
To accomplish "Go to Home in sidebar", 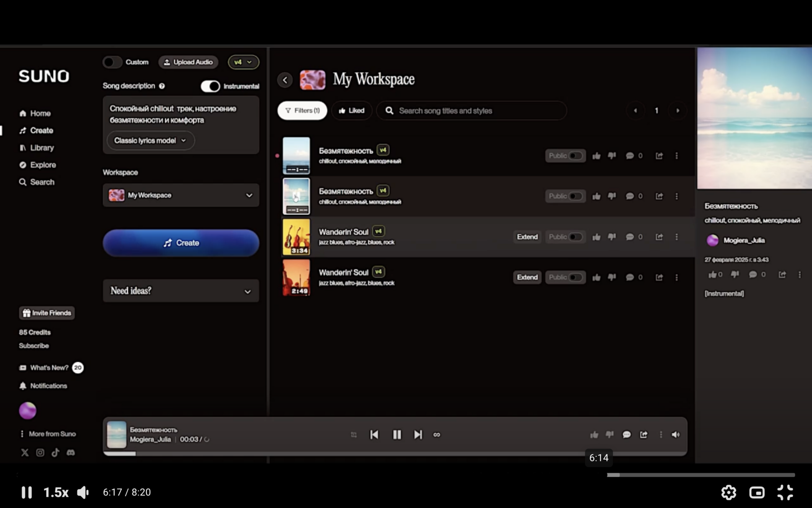I will 35,113.
